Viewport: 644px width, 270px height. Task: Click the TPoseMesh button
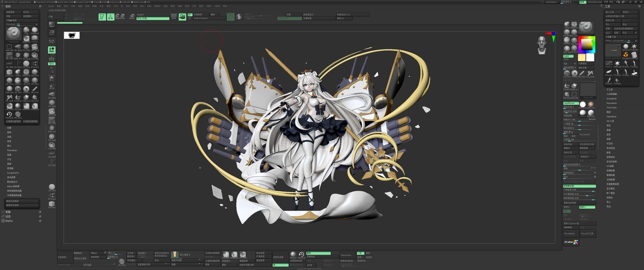pyautogui.click(x=571, y=233)
